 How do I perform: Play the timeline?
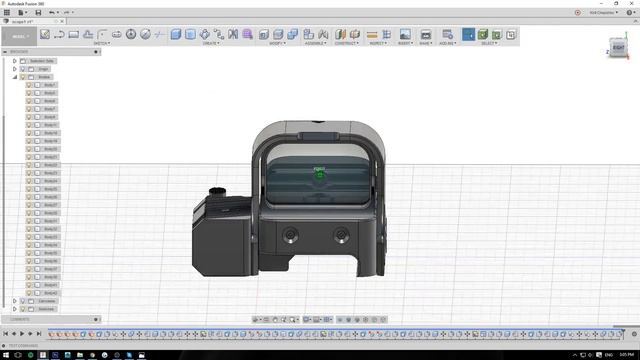pos(22,334)
